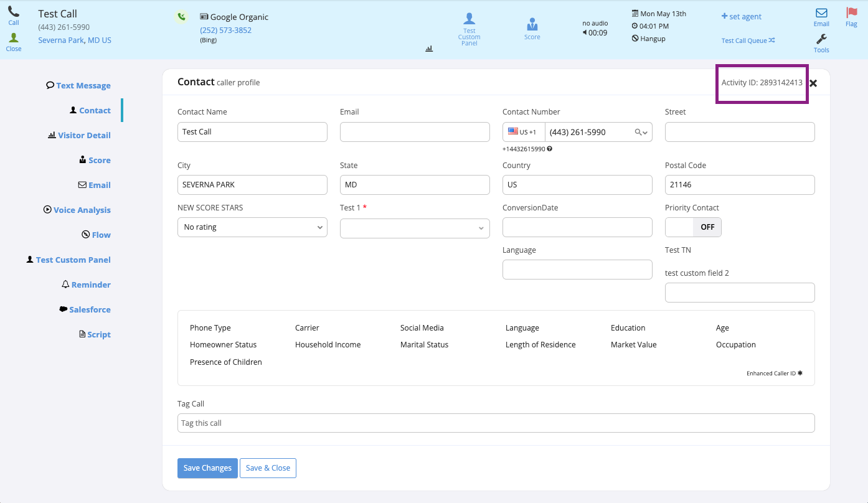Click the (252) 573-3852 tracking number link

pos(225,30)
